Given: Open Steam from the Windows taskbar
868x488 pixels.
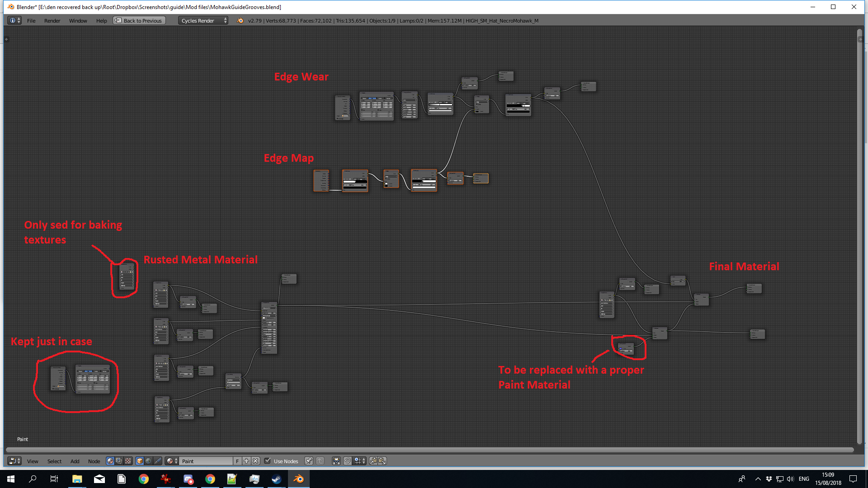Looking at the screenshot, I should point(276,479).
